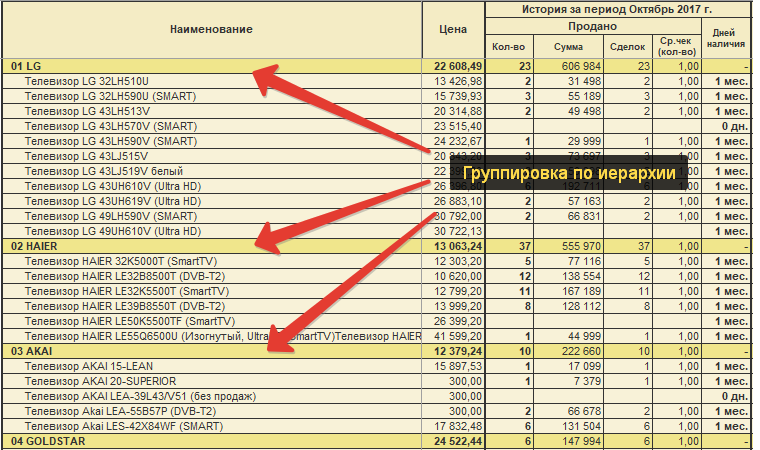Viewport: 760px width, 450px height.
Task: Select row Телевизор LG 43LH570V (SMART)
Action: pos(377,127)
